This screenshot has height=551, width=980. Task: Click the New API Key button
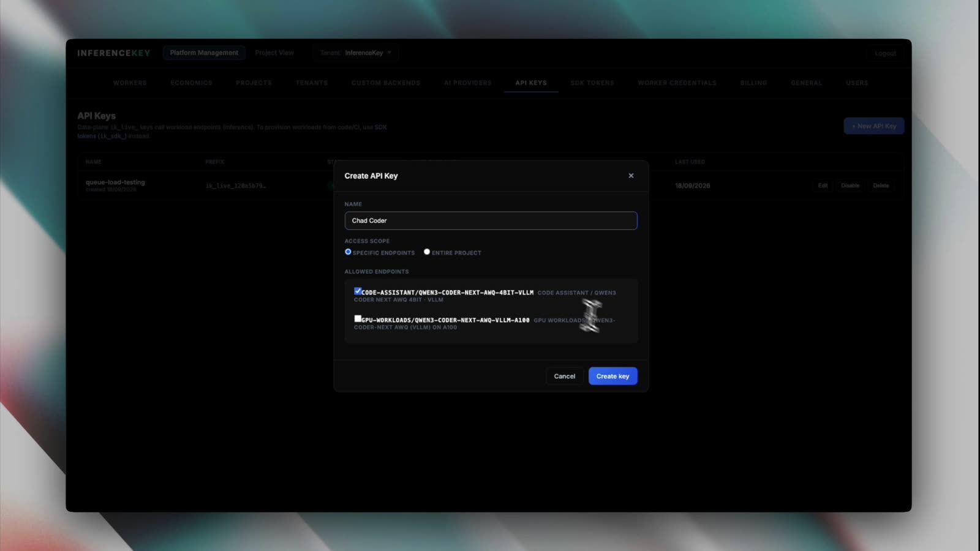[x=873, y=126]
